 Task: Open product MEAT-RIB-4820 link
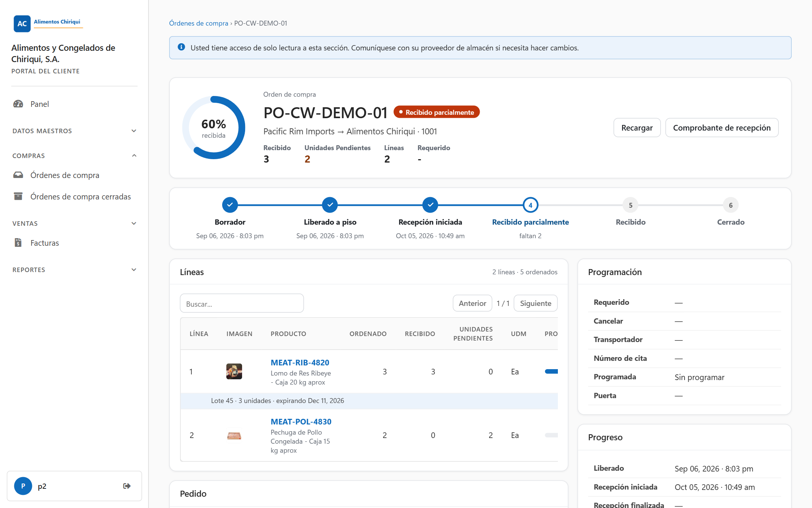(x=300, y=362)
